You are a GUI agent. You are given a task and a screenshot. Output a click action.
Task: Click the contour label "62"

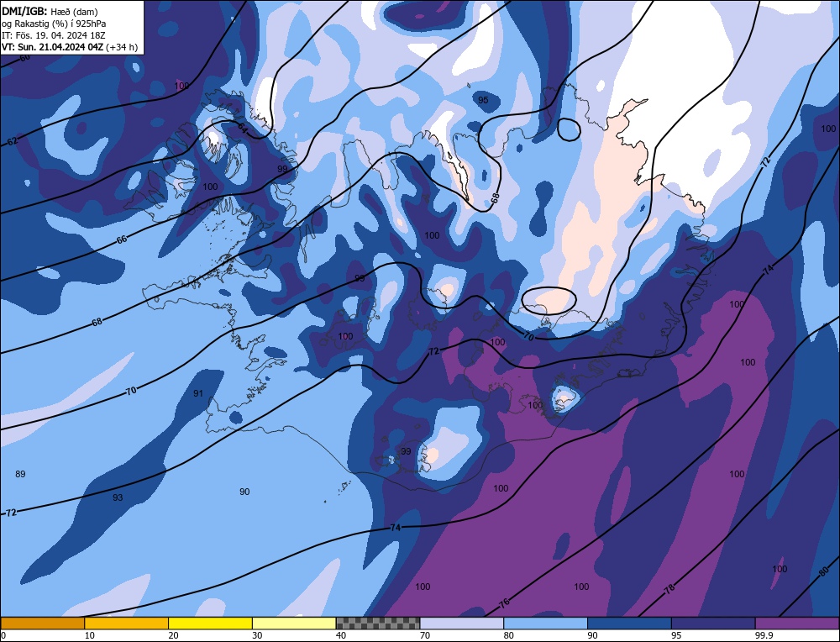[x=13, y=141]
